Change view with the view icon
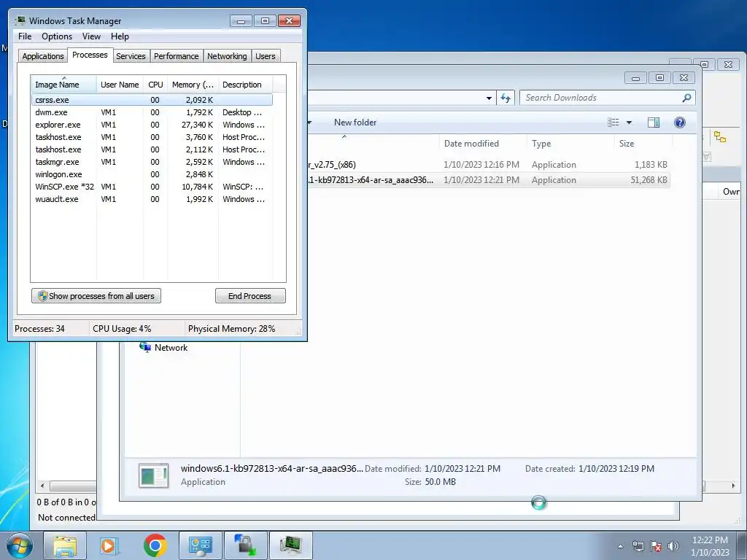747x560 pixels. click(613, 122)
